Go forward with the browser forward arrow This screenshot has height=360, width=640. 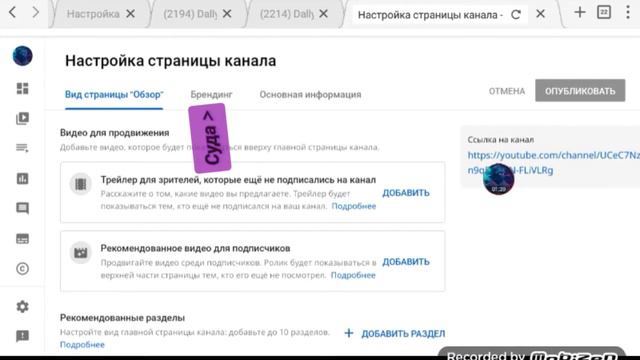(36, 13)
